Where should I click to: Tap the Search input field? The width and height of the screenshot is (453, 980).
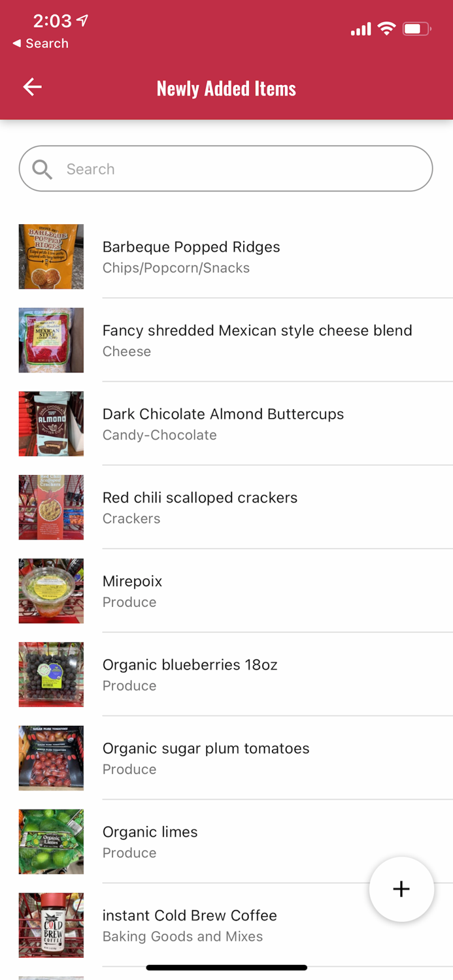pyautogui.click(x=242, y=169)
